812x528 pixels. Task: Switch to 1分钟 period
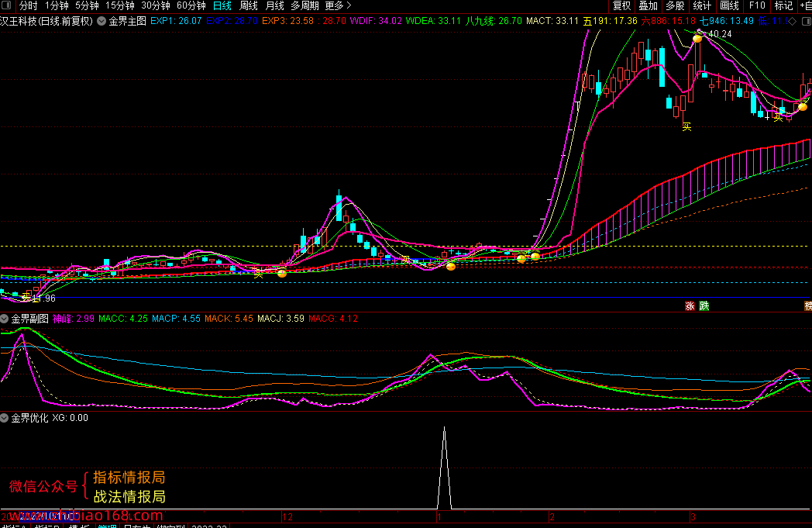point(57,5)
